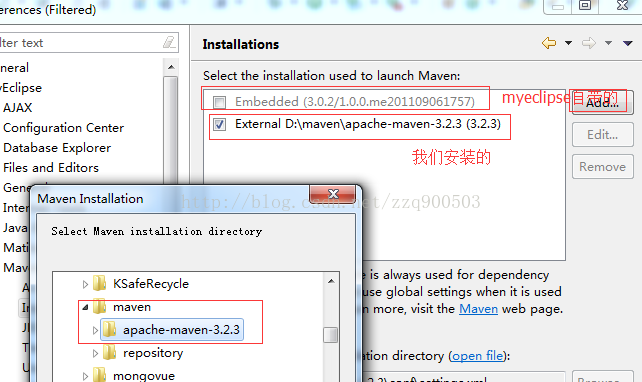Expand the apache-maven-3.2.3 folder
Image resolution: width=642 pixels, height=382 pixels.
click(95, 330)
